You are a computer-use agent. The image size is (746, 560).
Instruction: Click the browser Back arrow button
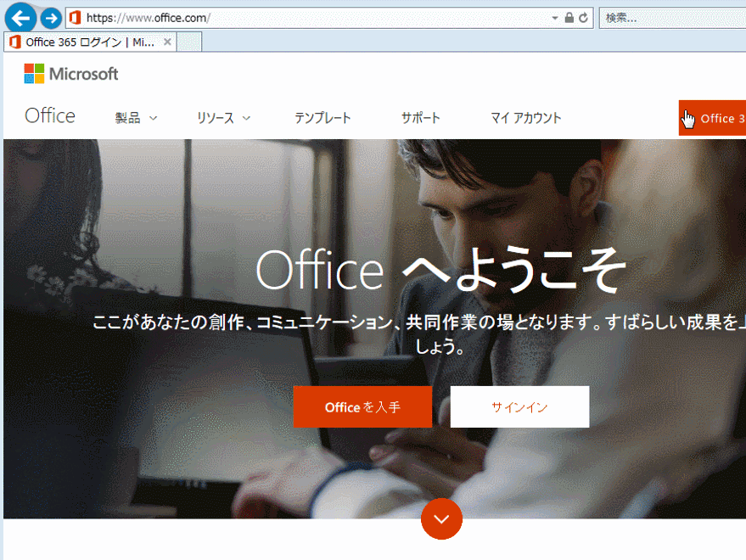(20, 18)
